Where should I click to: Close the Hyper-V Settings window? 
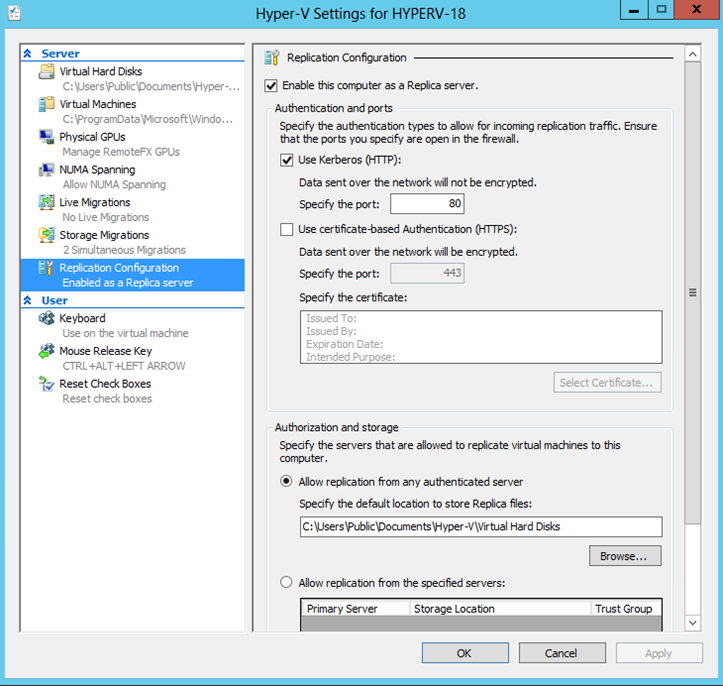tap(697, 9)
